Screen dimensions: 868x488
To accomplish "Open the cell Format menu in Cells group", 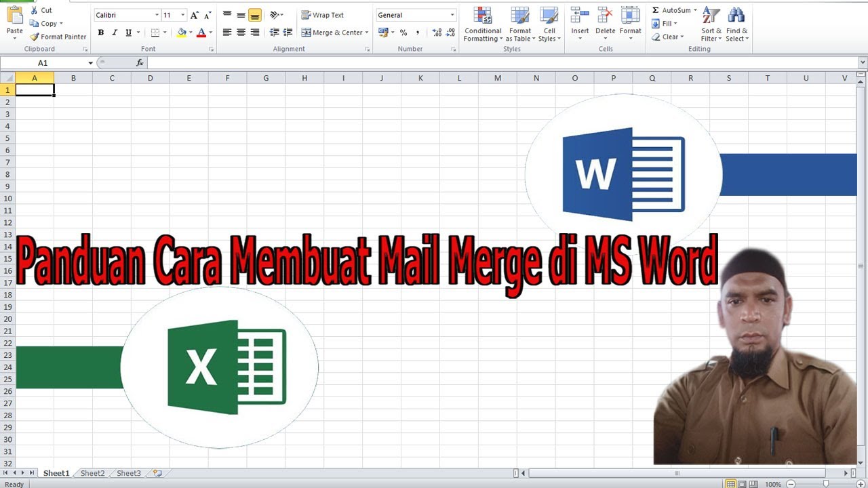I will pos(630,24).
